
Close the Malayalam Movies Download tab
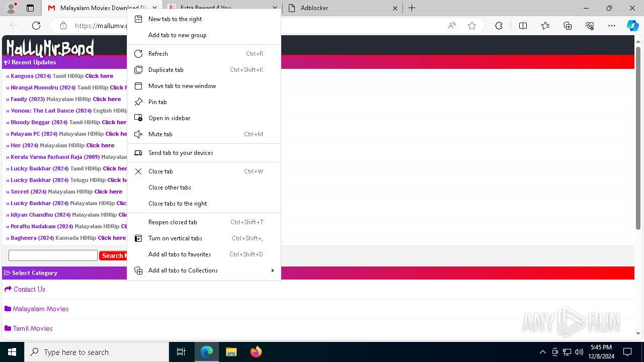tap(154, 8)
